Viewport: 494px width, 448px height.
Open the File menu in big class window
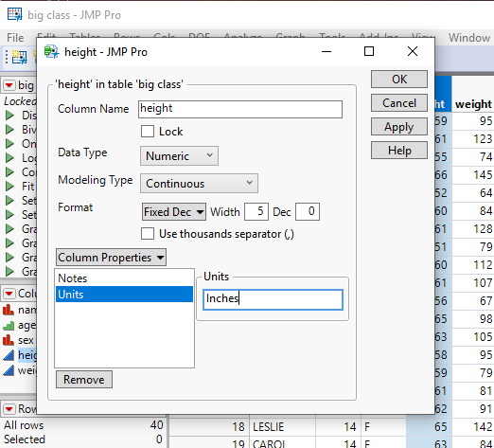pos(15,38)
